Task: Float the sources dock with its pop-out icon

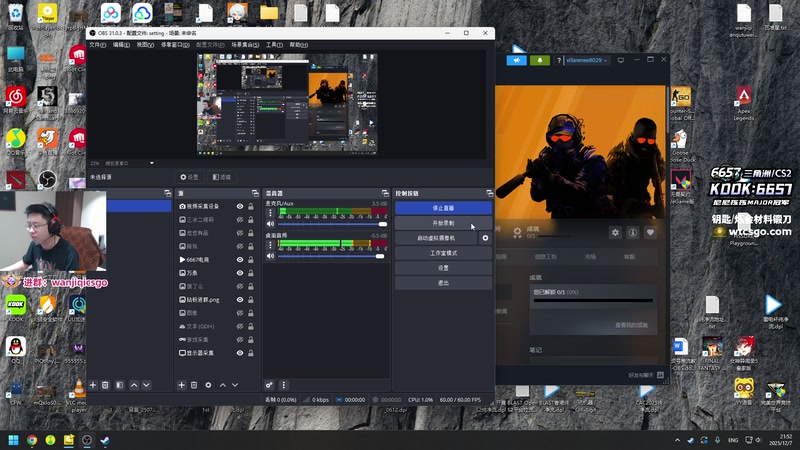Action: (x=255, y=193)
